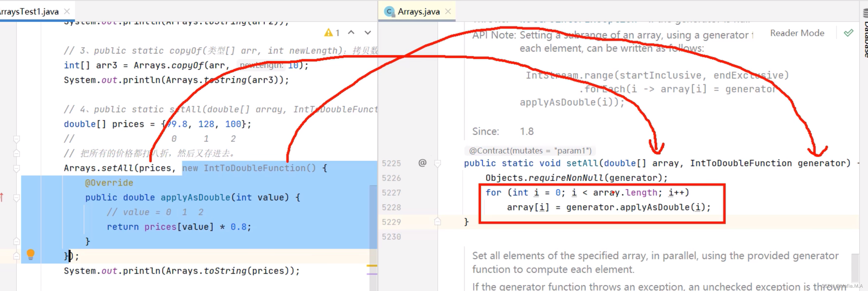Click the Since: 1.8 value

pyautogui.click(x=527, y=131)
